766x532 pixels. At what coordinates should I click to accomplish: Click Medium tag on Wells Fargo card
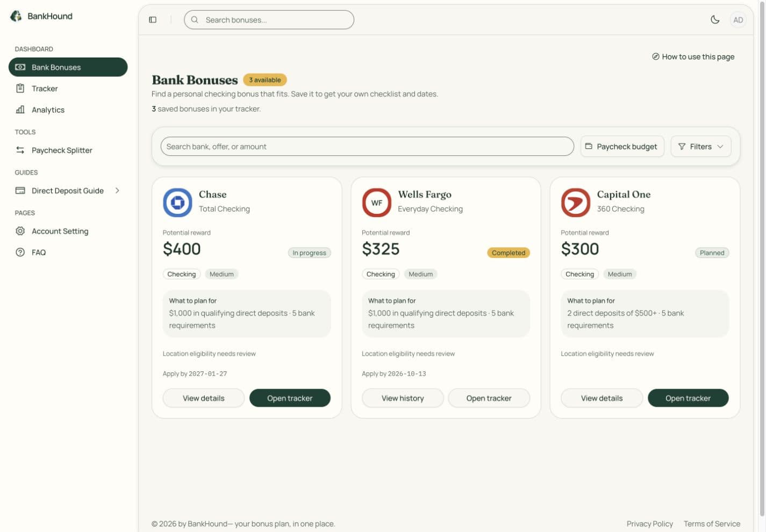pos(421,274)
